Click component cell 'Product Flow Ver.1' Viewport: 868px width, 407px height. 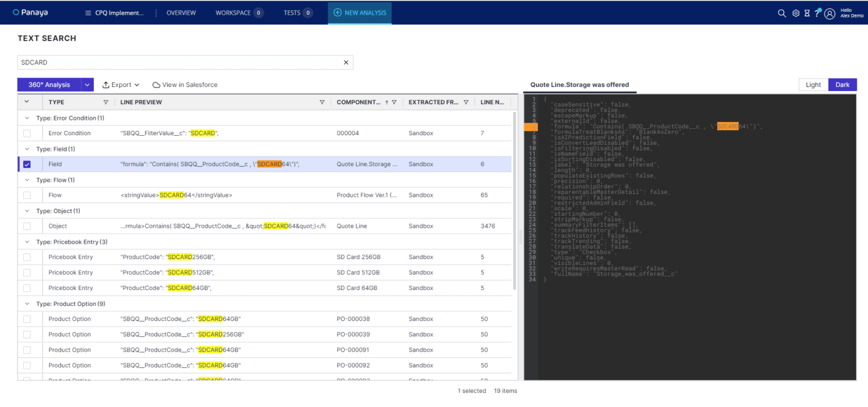[367, 195]
